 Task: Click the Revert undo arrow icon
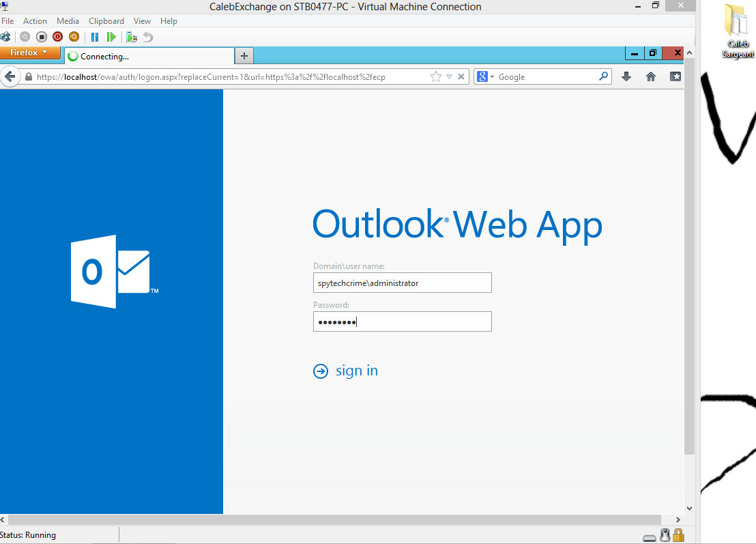(x=148, y=37)
